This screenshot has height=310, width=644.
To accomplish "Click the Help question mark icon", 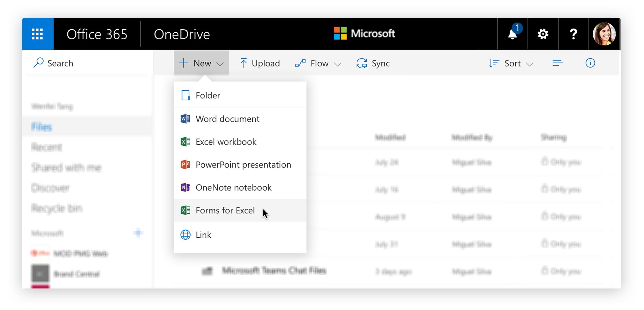I will point(573,34).
